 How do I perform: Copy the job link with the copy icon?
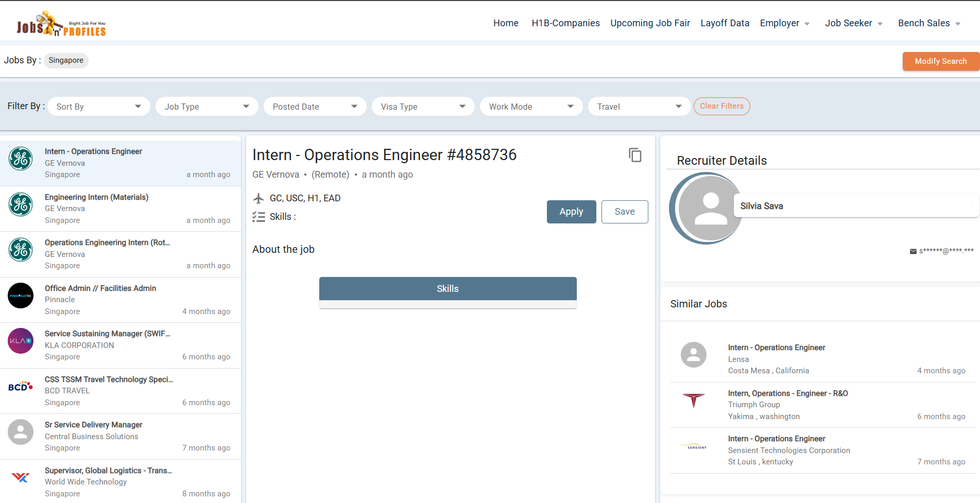coord(635,155)
